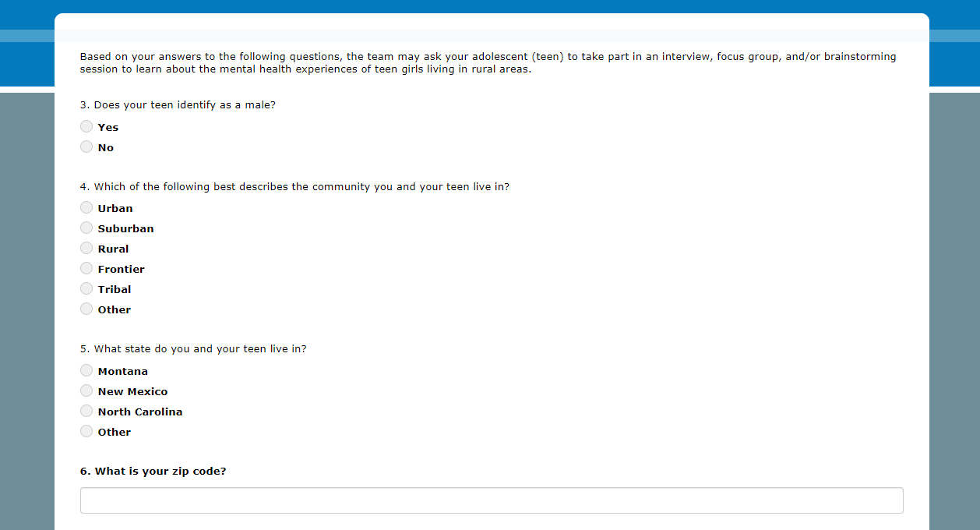This screenshot has width=980, height=530.
Task: Select the Rural community radio button
Action: tap(86, 248)
